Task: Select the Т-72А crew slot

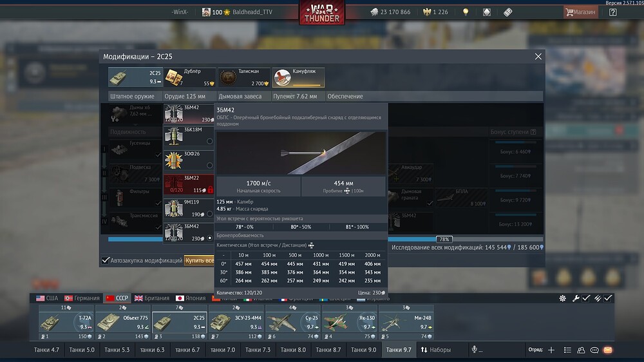Action: point(66,322)
